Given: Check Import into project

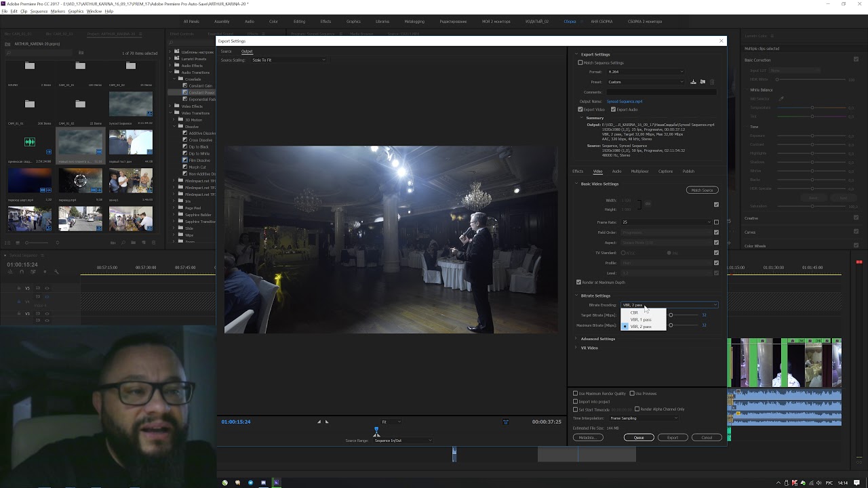Looking at the screenshot, I should click(575, 402).
